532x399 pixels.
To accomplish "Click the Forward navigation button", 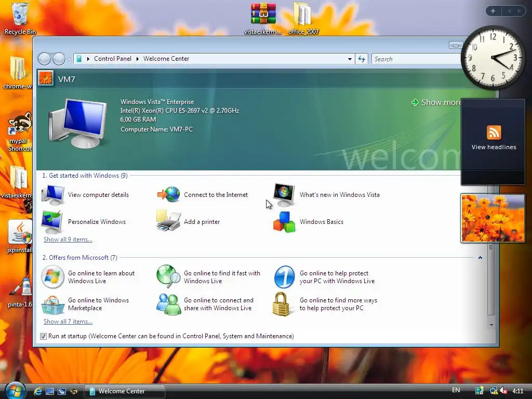I will (59, 59).
